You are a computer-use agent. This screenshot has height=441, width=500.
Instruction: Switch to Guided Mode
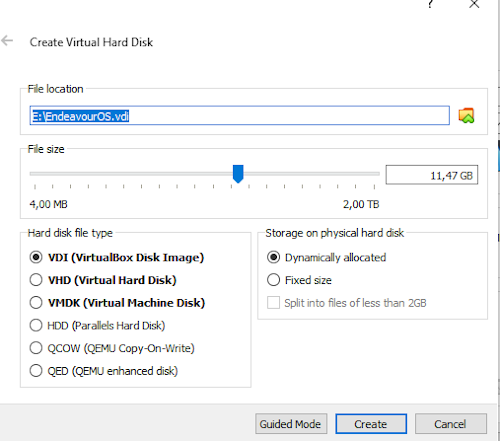[291, 424]
